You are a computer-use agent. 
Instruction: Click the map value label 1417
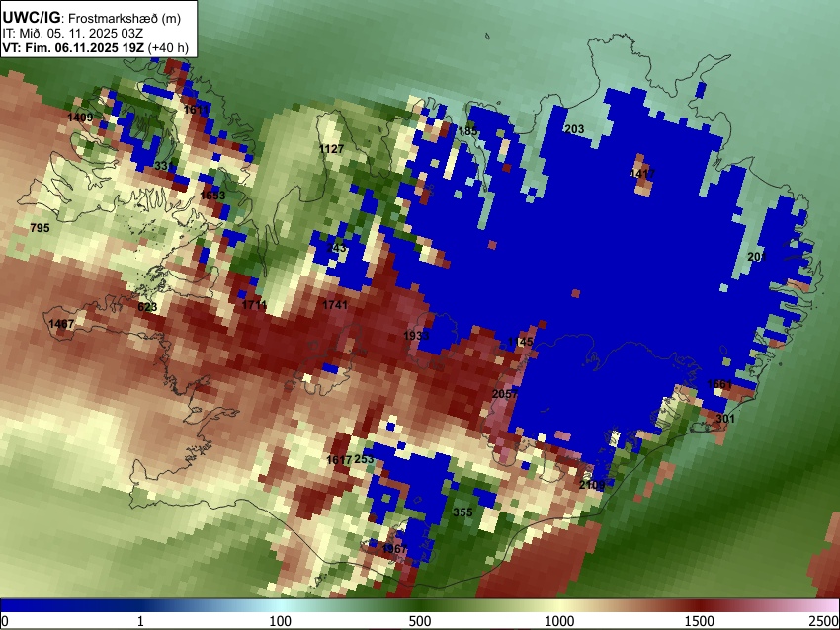[x=642, y=174]
